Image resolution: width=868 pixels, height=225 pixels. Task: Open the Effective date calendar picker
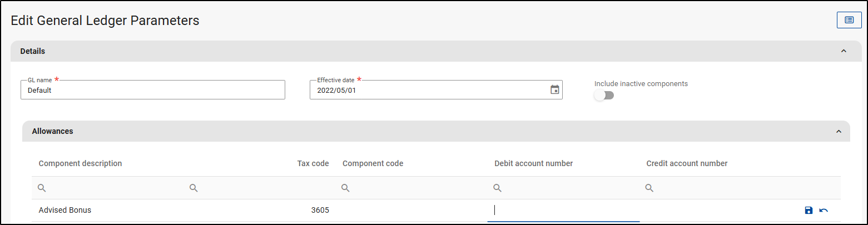click(x=554, y=90)
